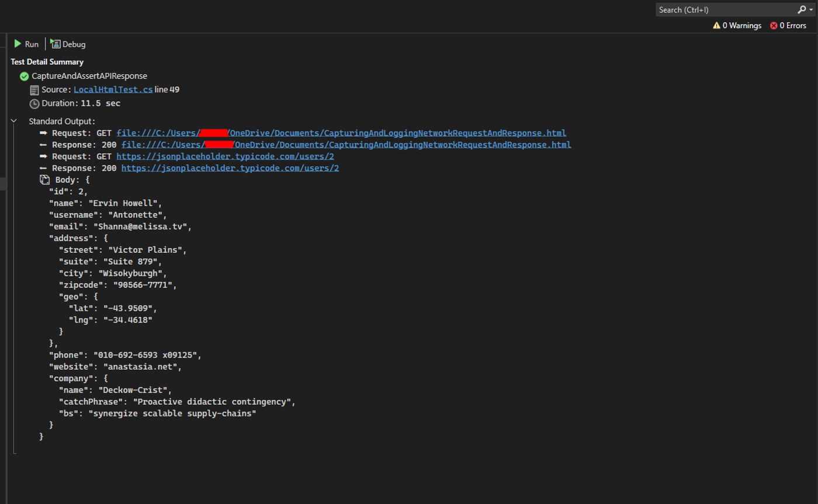818x504 pixels.
Task: Click the "catchPhrase" line
Action: coord(177,402)
